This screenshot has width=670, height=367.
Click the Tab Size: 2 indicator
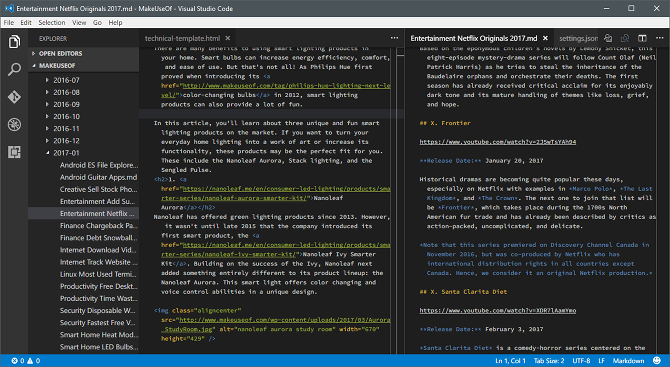549,361
